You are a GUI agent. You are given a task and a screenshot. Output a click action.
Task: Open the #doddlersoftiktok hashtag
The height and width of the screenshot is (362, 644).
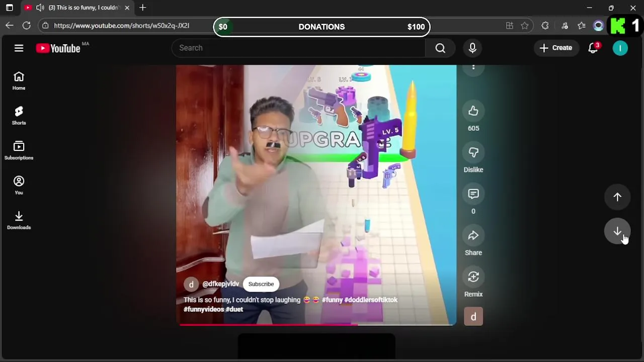tap(371, 300)
